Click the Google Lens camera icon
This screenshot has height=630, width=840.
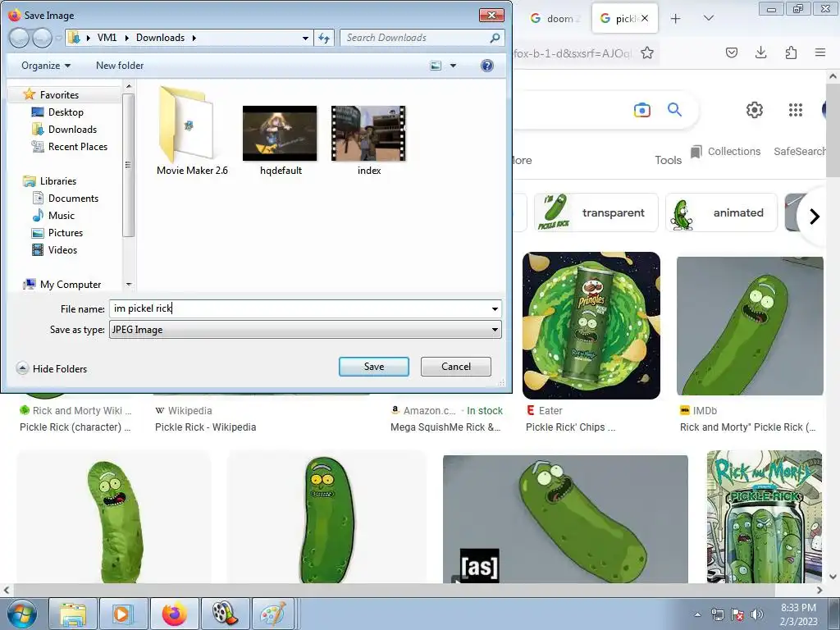click(641, 110)
